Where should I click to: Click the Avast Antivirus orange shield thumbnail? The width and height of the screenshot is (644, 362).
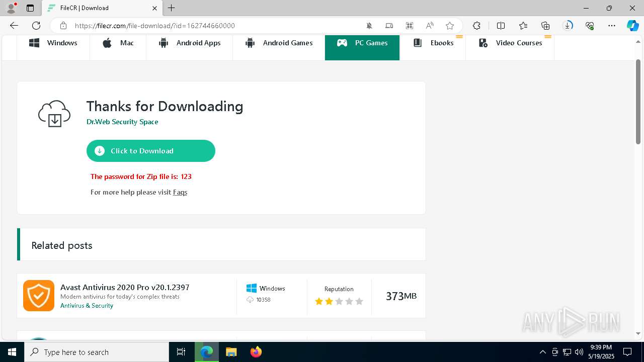tap(39, 296)
